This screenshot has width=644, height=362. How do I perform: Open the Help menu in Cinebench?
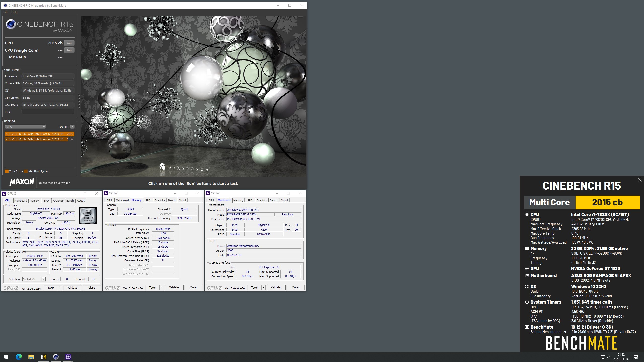tap(14, 12)
